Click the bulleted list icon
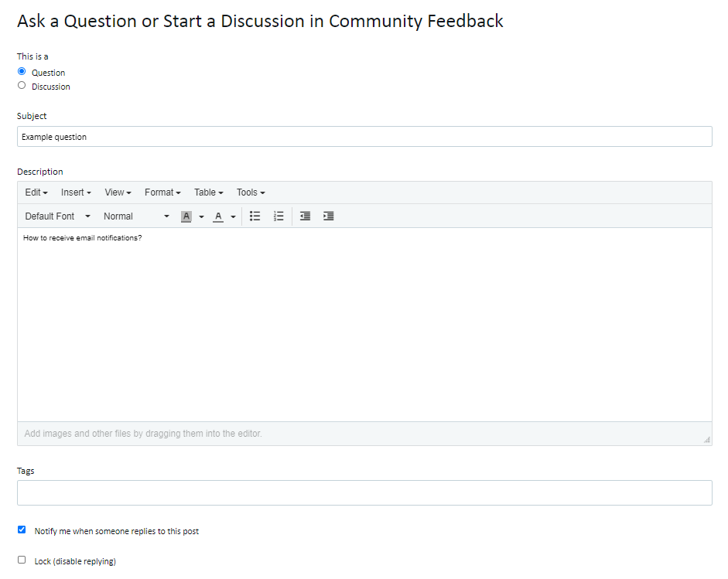Image resolution: width=728 pixels, height=579 pixels. 255,216
